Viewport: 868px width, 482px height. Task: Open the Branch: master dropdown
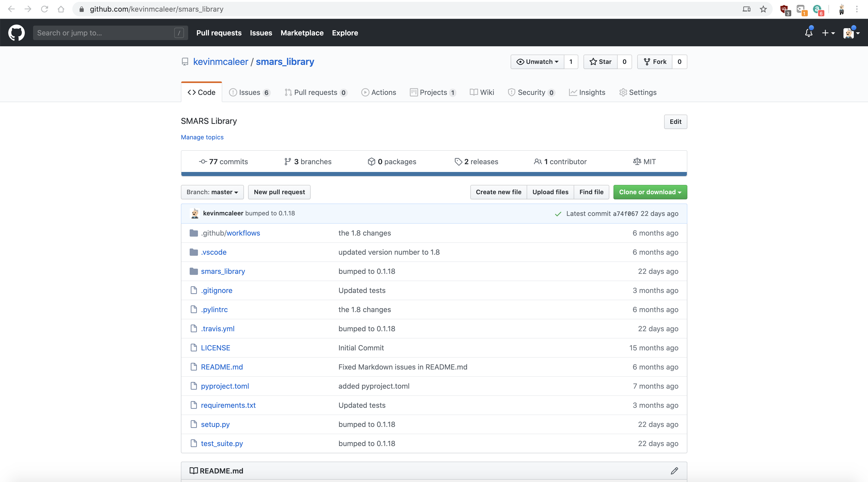[x=212, y=192]
